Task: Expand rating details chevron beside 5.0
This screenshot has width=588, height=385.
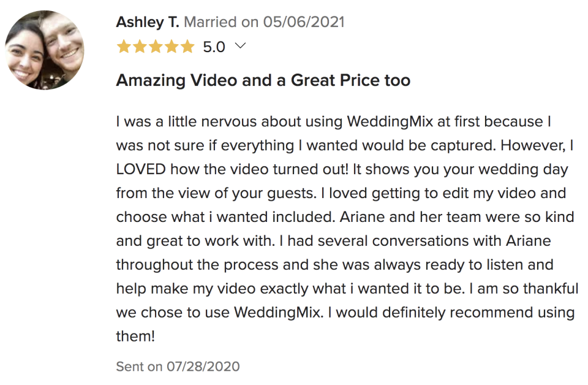Action: (240, 46)
